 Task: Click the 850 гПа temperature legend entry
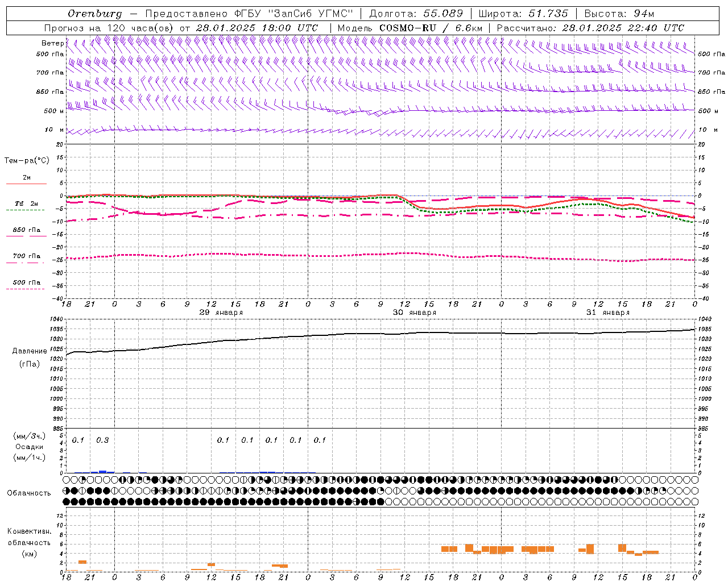27,230
